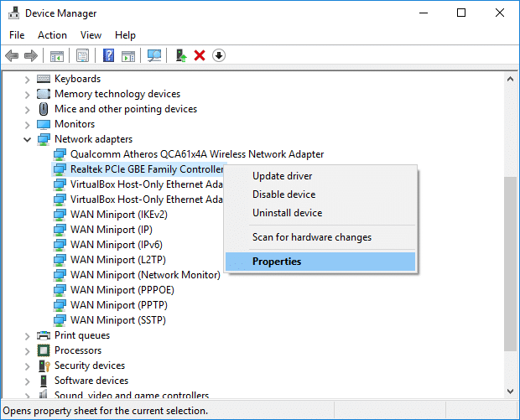Click the Help icon in the toolbar
This screenshot has width=520, height=420.
[x=108, y=55]
